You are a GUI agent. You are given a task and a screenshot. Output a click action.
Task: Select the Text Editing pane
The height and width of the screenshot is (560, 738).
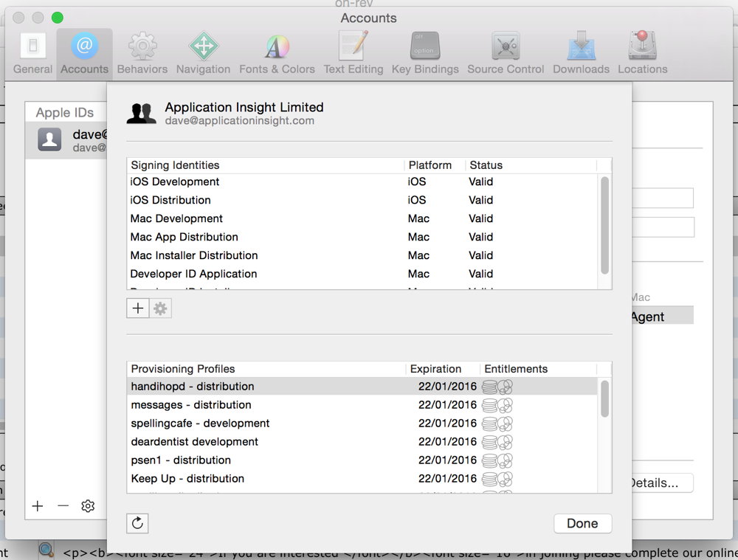(354, 53)
